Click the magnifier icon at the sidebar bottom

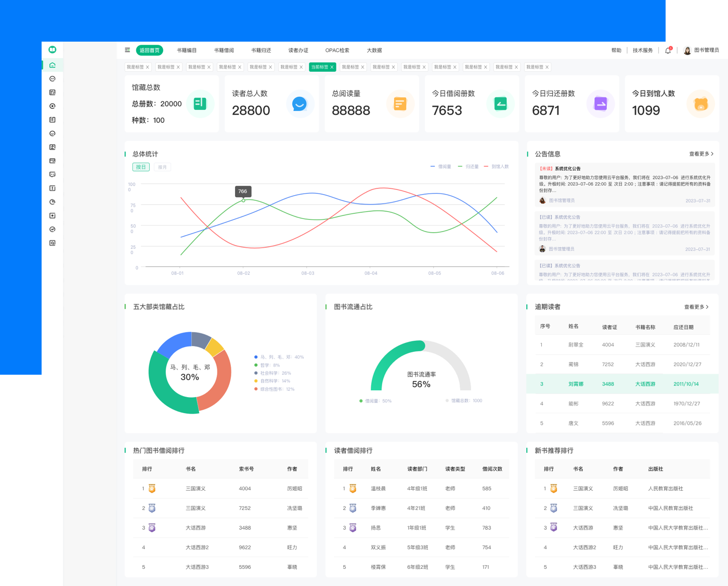(52, 243)
